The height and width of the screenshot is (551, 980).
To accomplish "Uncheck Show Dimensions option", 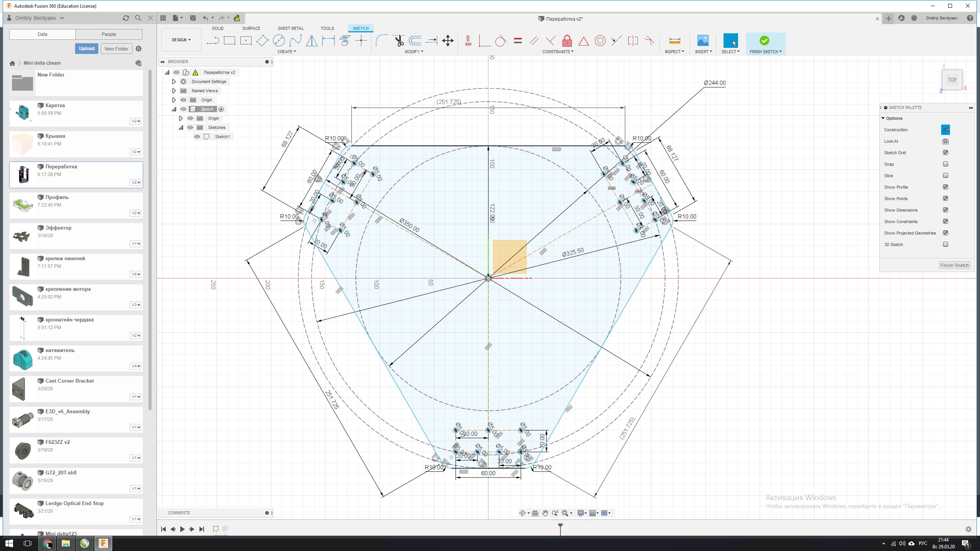I will [946, 210].
